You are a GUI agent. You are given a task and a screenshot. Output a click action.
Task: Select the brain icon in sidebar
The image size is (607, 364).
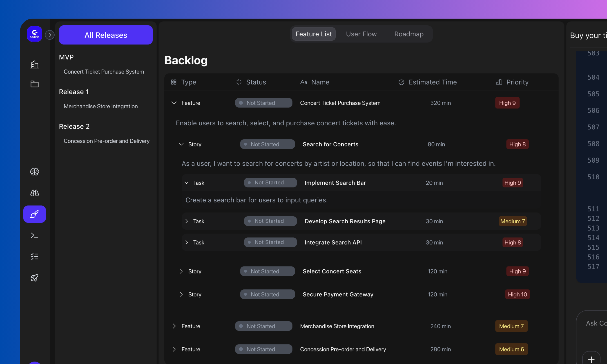point(34,172)
